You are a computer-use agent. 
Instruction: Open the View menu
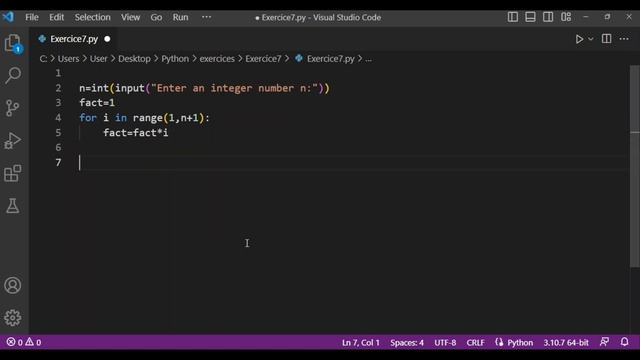(x=130, y=17)
